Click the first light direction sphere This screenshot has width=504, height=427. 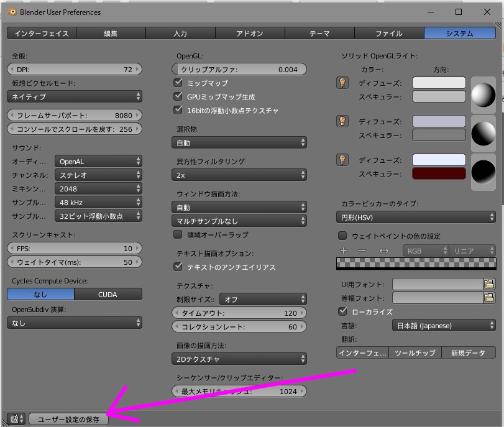(483, 95)
